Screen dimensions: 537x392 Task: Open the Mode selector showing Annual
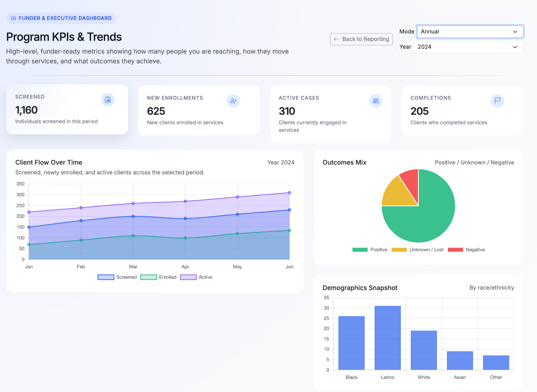click(469, 31)
